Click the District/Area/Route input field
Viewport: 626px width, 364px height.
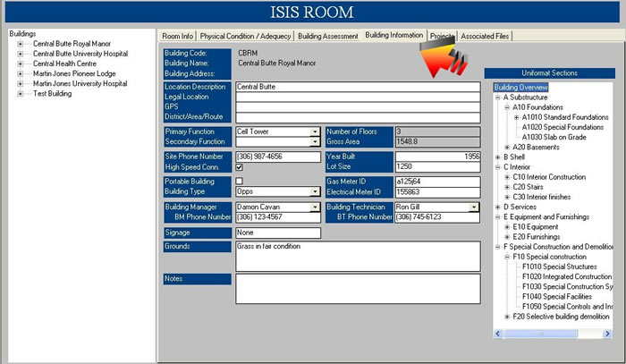358,117
